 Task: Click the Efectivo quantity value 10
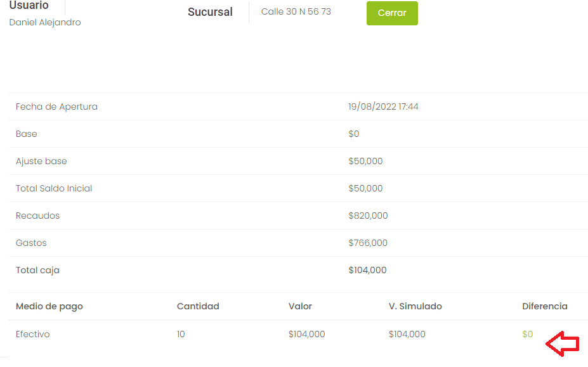coord(181,334)
